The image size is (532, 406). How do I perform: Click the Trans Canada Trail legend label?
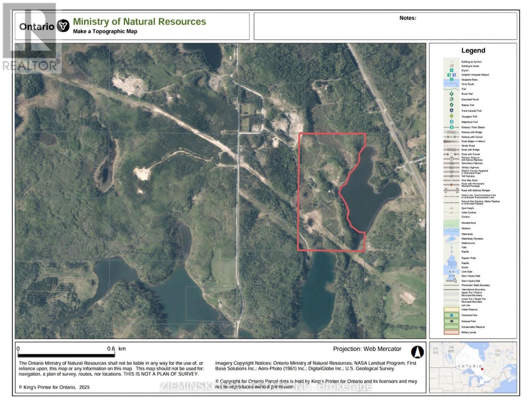pyautogui.click(x=471, y=111)
